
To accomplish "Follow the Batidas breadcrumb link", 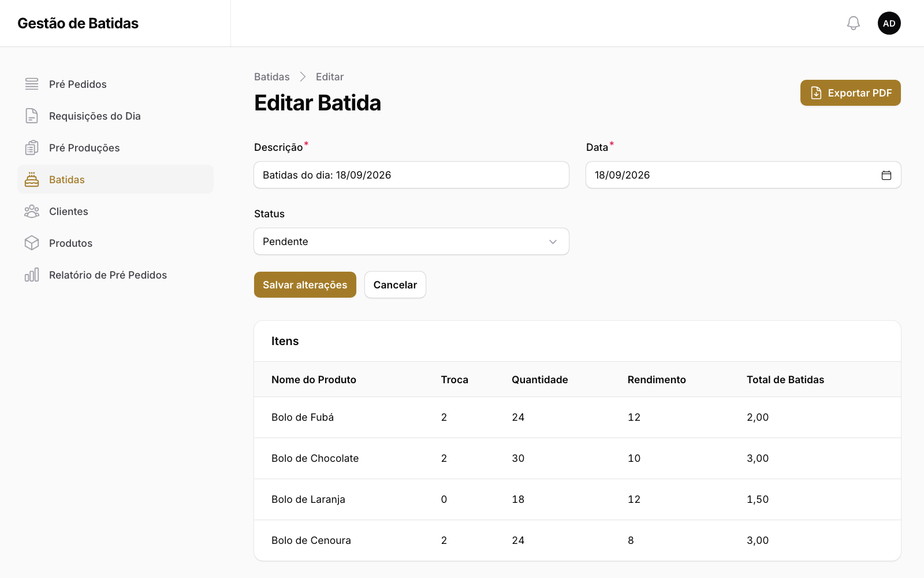I will click(x=272, y=77).
